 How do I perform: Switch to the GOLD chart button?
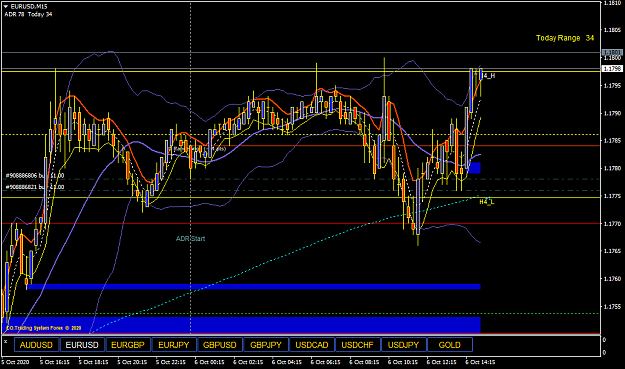450,345
